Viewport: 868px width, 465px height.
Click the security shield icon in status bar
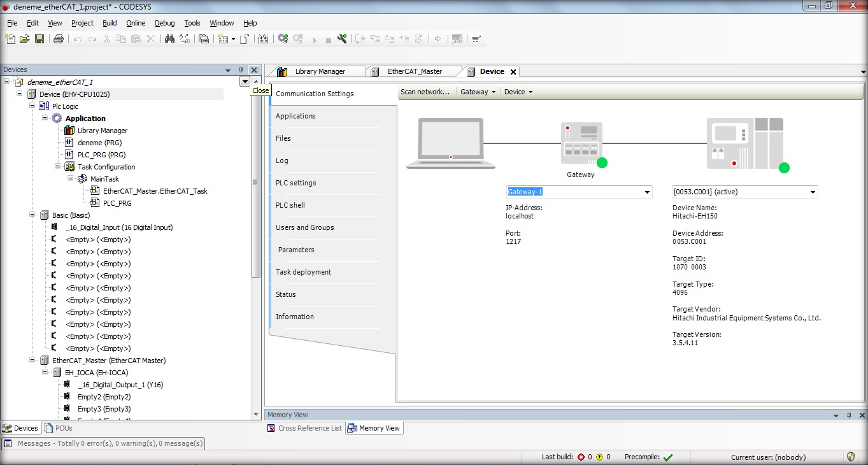[x=851, y=457]
